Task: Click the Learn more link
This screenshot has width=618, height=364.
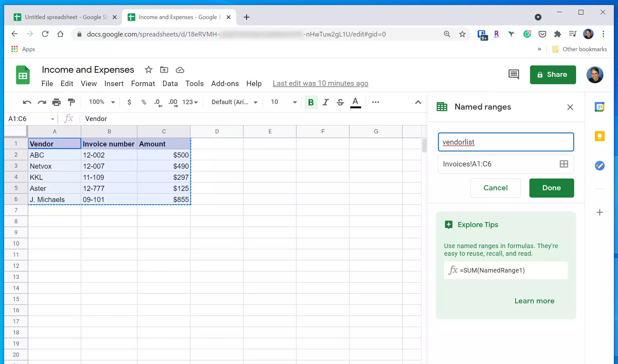Action: point(534,301)
